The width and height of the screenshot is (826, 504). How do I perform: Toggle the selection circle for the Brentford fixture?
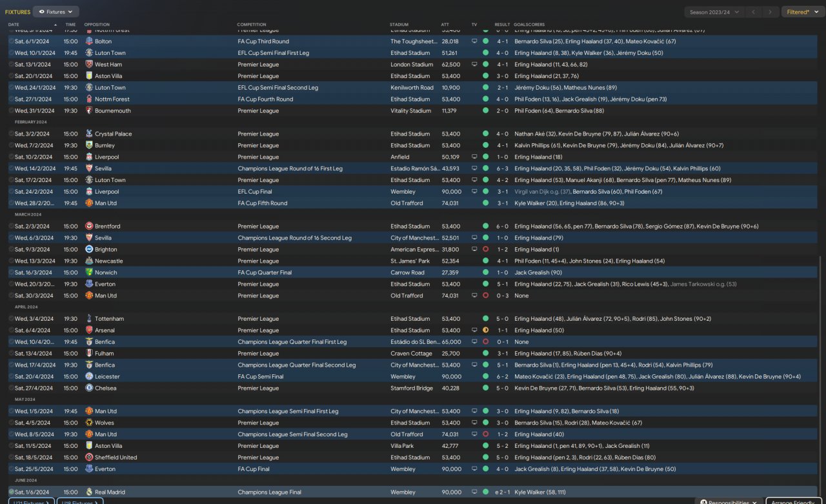click(x=11, y=227)
